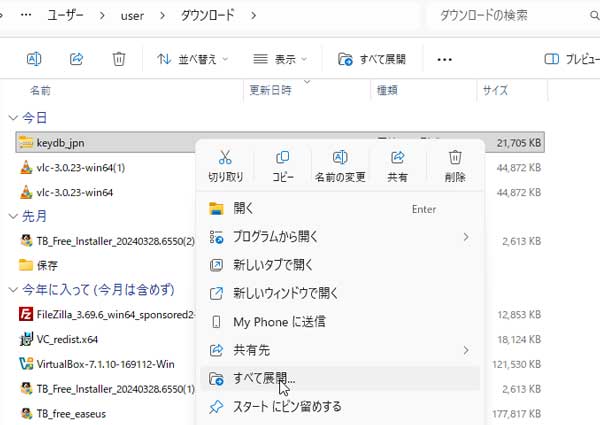This screenshot has width=600, height=425.
Task: Choose 新しいタブで開く menu item
Action: click(x=340, y=265)
